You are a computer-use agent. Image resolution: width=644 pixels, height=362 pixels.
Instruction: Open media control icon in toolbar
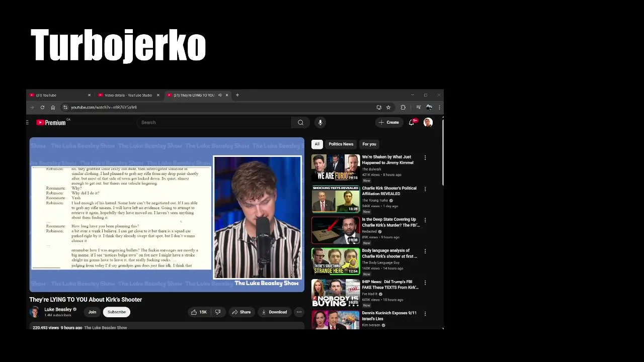pos(418,107)
